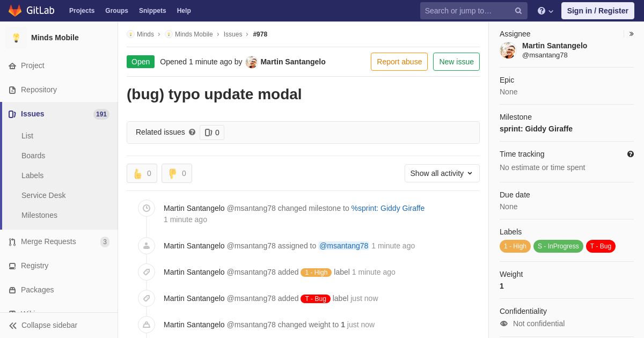Click the assignee avatar in right sidebar
644x338 pixels.
tap(508, 50)
